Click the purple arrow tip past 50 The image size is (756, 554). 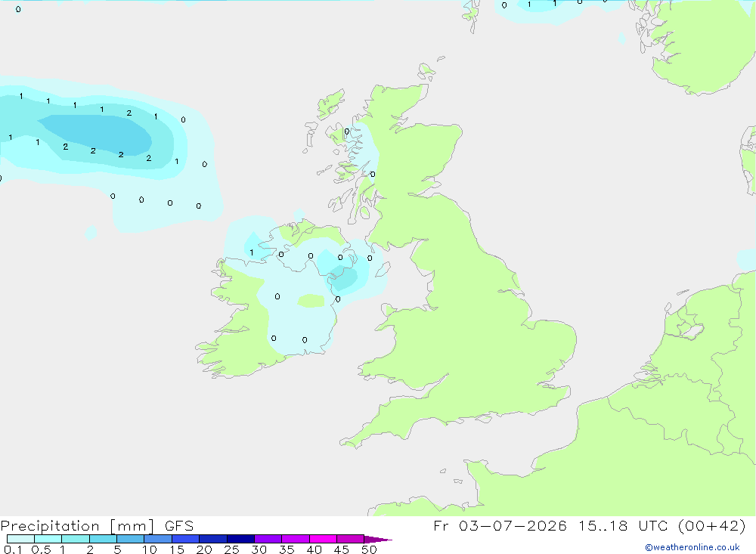tap(378, 539)
